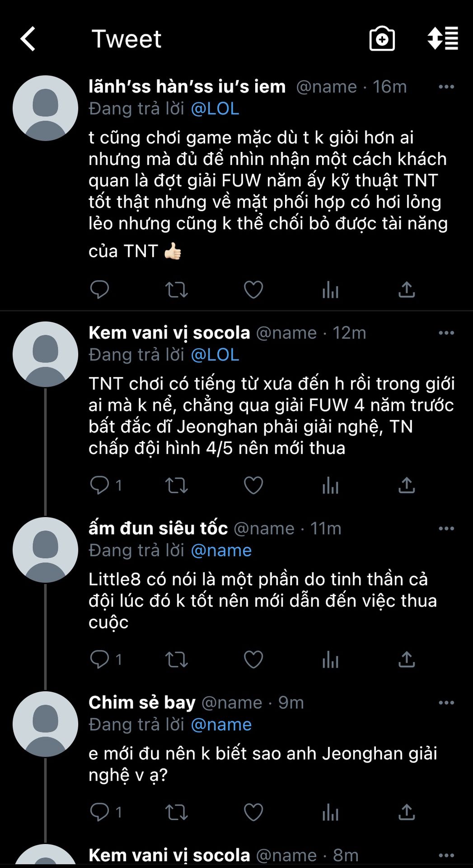Open more options for Chim sẻ bay tweet

tap(446, 703)
